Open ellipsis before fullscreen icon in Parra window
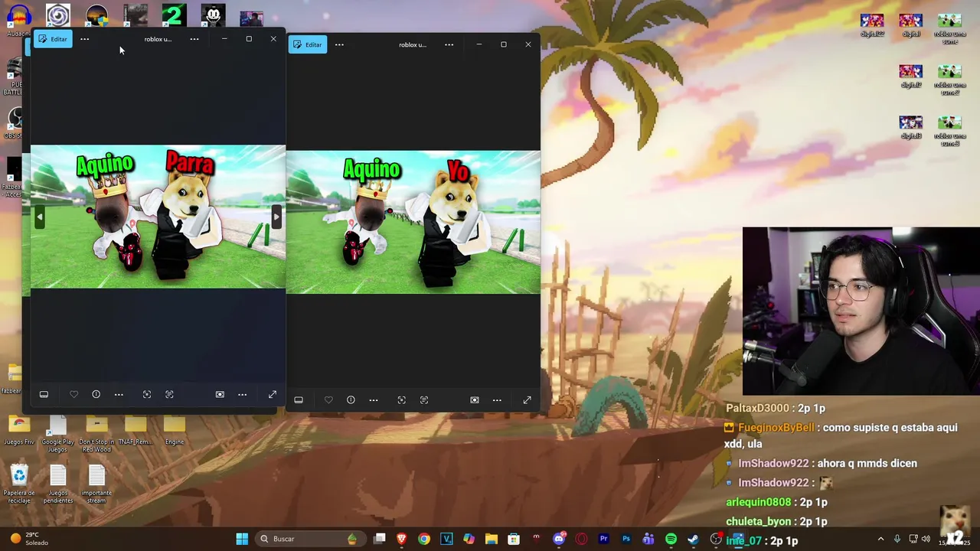This screenshot has height=551, width=980. [x=242, y=394]
